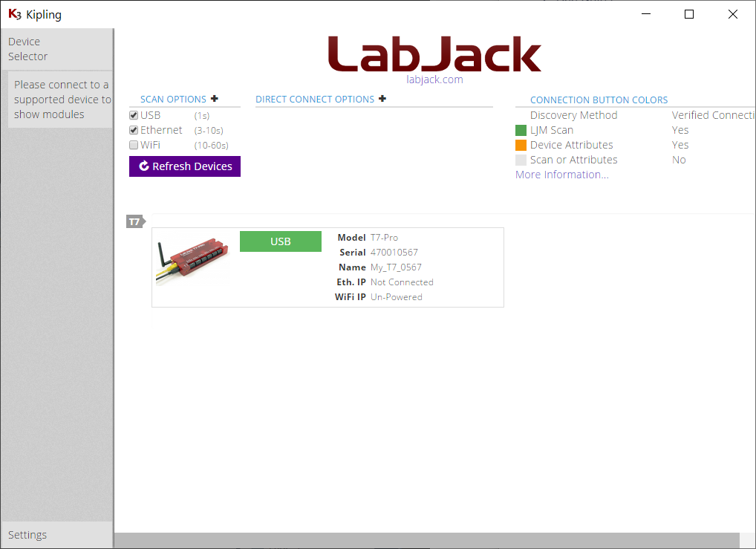The image size is (756, 549).
Task: Connect to the T7-Pro via green USB button
Action: tap(281, 241)
